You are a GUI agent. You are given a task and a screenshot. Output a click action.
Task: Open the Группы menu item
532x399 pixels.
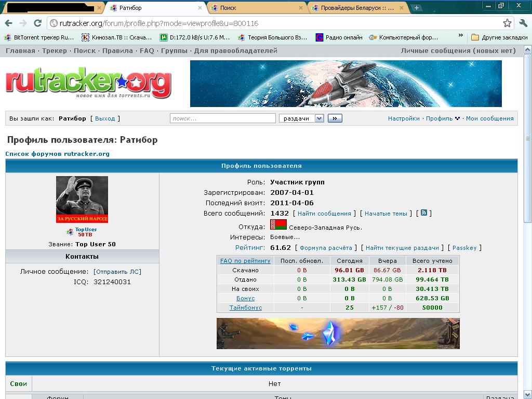pyautogui.click(x=174, y=51)
